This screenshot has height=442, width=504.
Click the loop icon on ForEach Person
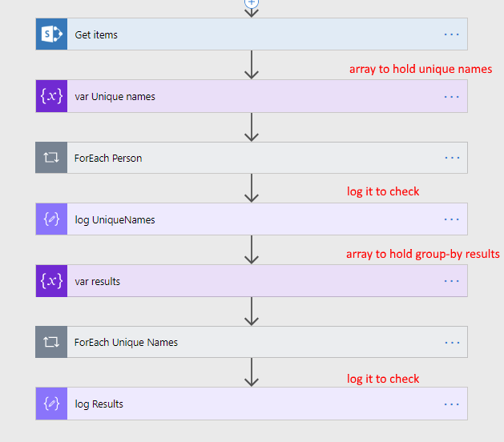point(51,158)
